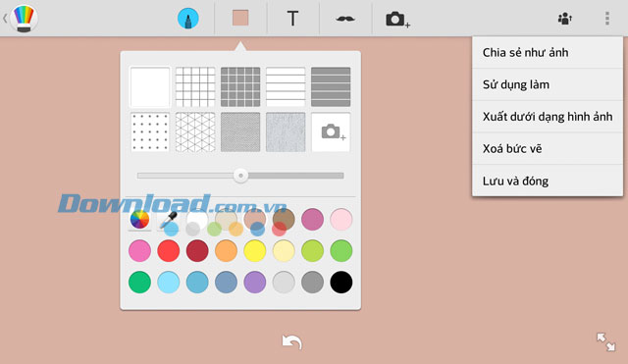628x364 pixels.
Task: Toggle fullscreen with the expand arrows icon
Action: click(606, 342)
